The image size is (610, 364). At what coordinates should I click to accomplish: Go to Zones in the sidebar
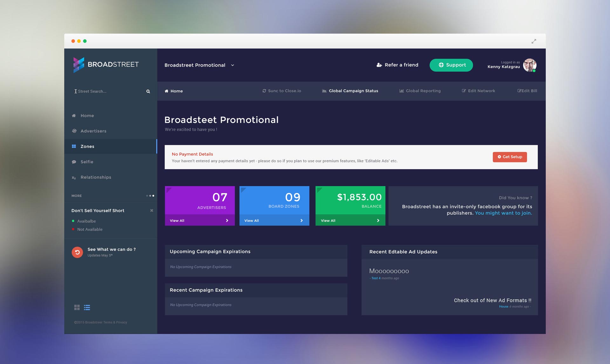[x=87, y=146]
